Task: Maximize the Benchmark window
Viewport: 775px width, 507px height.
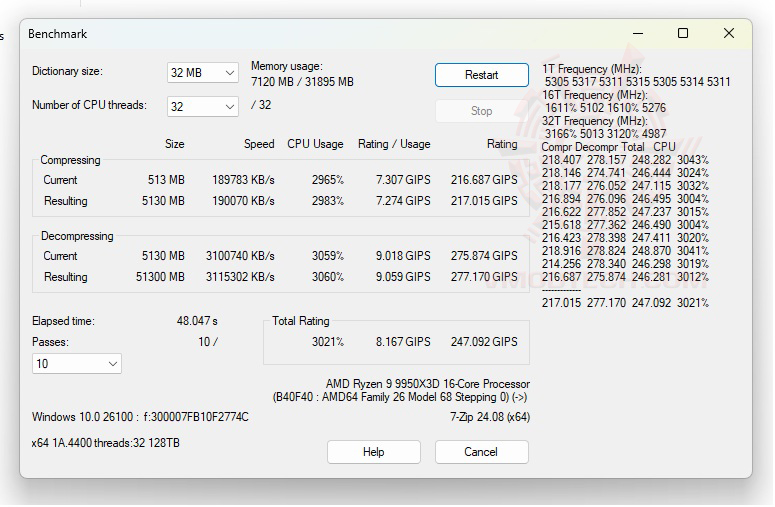Action: point(683,34)
